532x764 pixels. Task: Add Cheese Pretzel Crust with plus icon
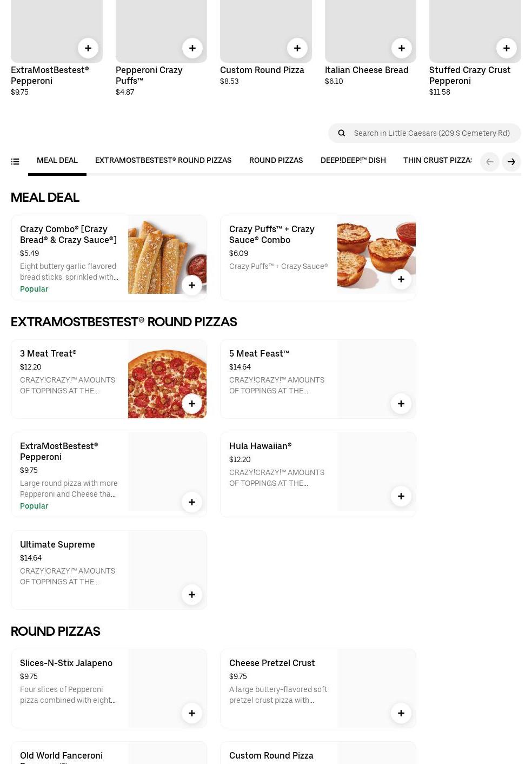[401, 713]
